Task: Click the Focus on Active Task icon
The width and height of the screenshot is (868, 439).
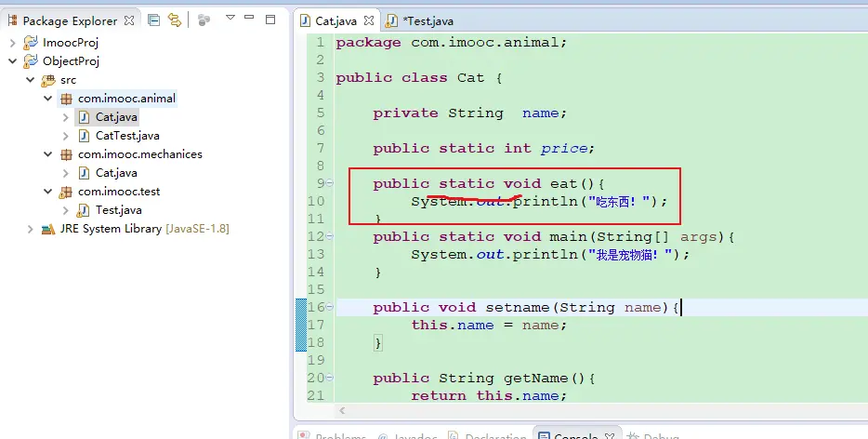Action: click(x=204, y=20)
